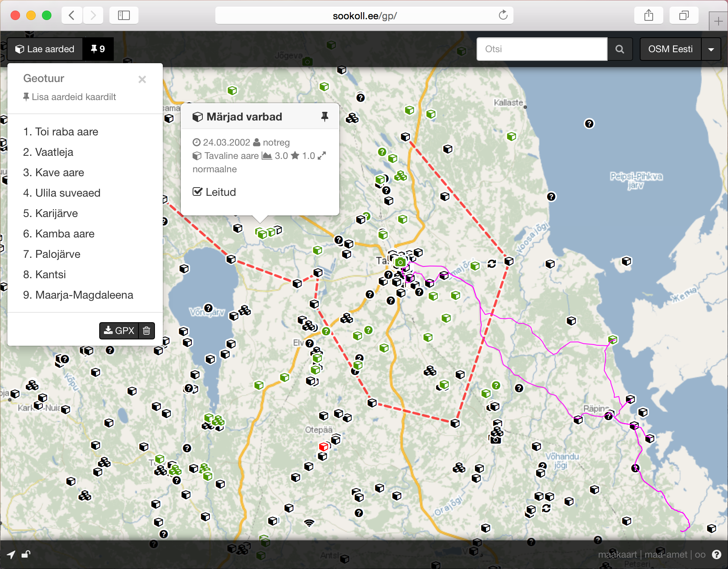
Task: Show the Safari sidebar
Action: [124, 15]
